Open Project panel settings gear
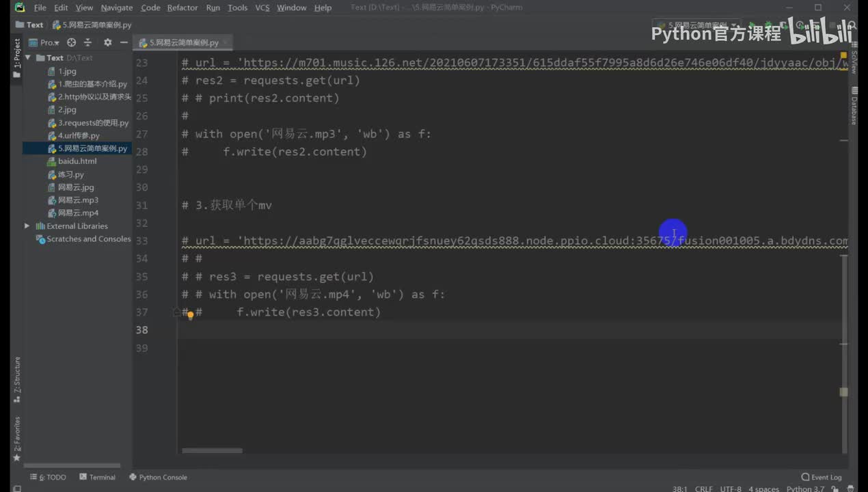The height and width of the screenshot is (492, 868). [x=107, y=42]
